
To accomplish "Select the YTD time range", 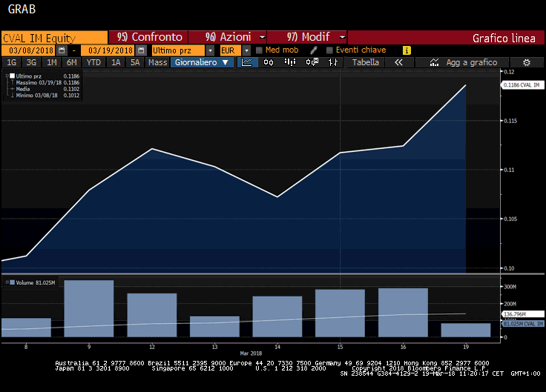I will point(93,63).
